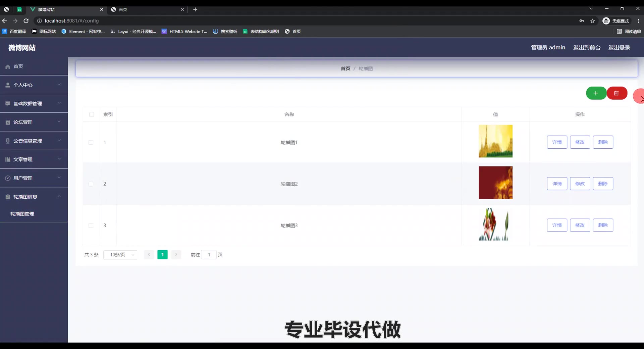
Task: Click the icon beside 论坛管理
Action: pos(8,122)
